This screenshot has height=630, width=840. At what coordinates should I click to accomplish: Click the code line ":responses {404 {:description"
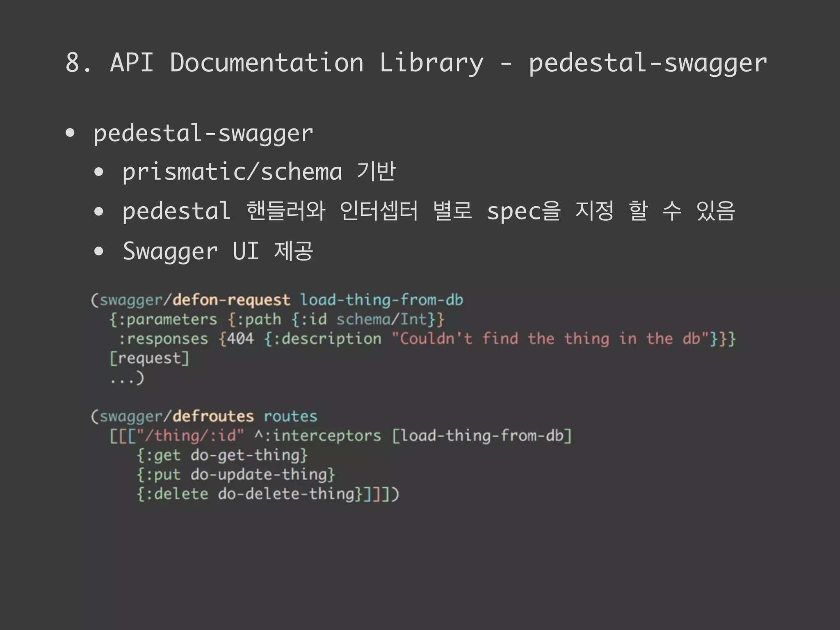pos(427,339)
